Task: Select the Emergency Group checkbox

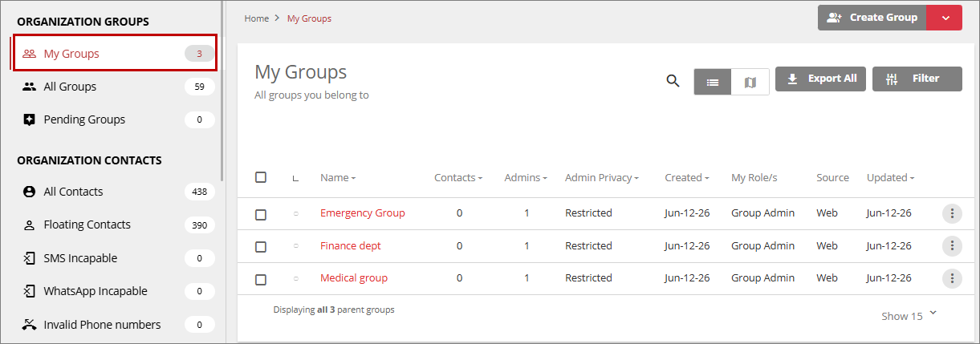Action: coord(261,215)
